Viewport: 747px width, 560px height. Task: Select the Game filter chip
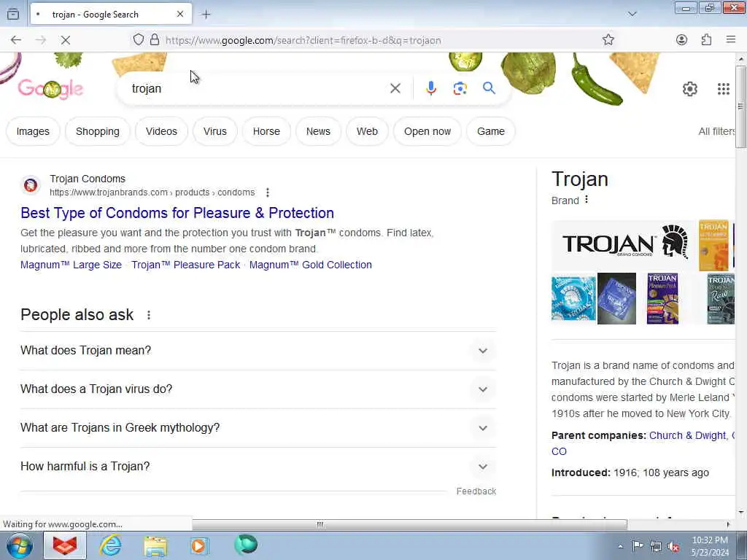(x=491, y=131)
